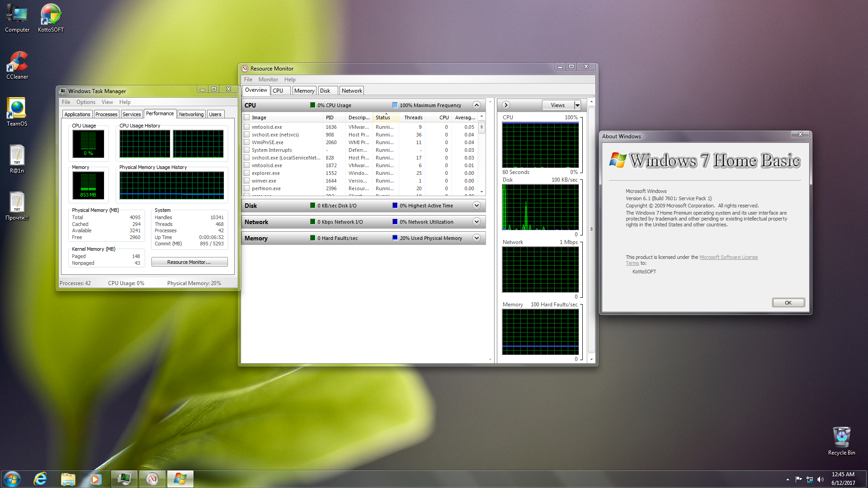
Task: Check the winver.exe process checkbox
Action: point(247,181)
